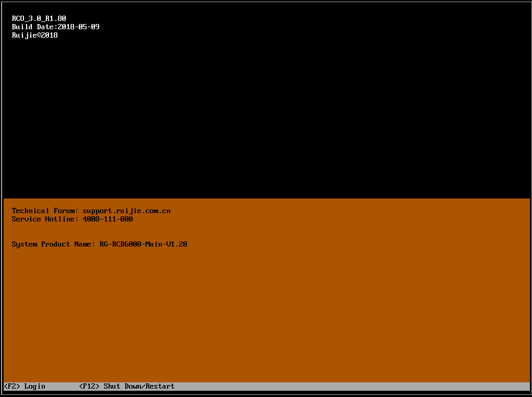532x397 pixels.
Task: Click the "Build Date:" label
Action: click(34, 27)
